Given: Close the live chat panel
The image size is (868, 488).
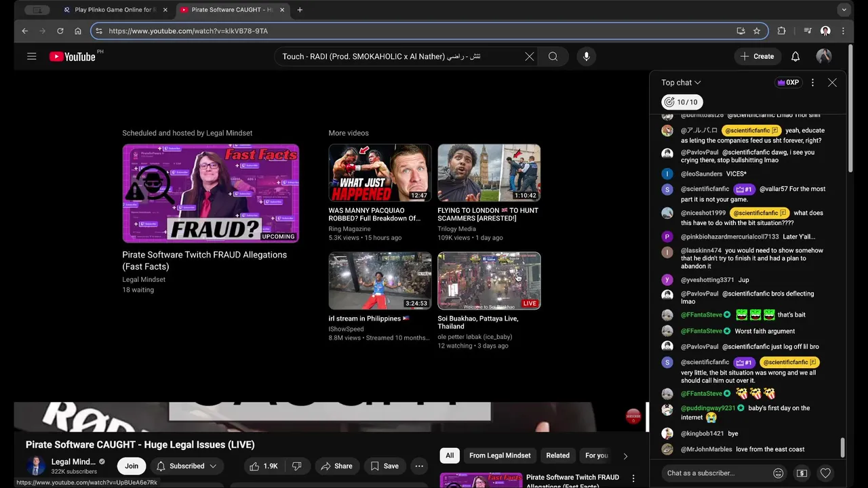Looking at the screenshot, I should [832, 83].
